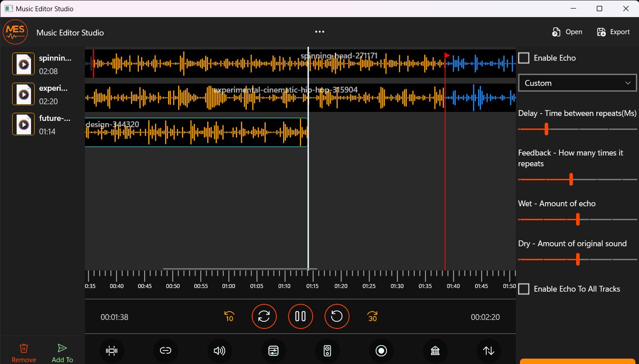Click the link tracks chain icon
The height and width of the screenshot is (364, 639).
(165, 351)
